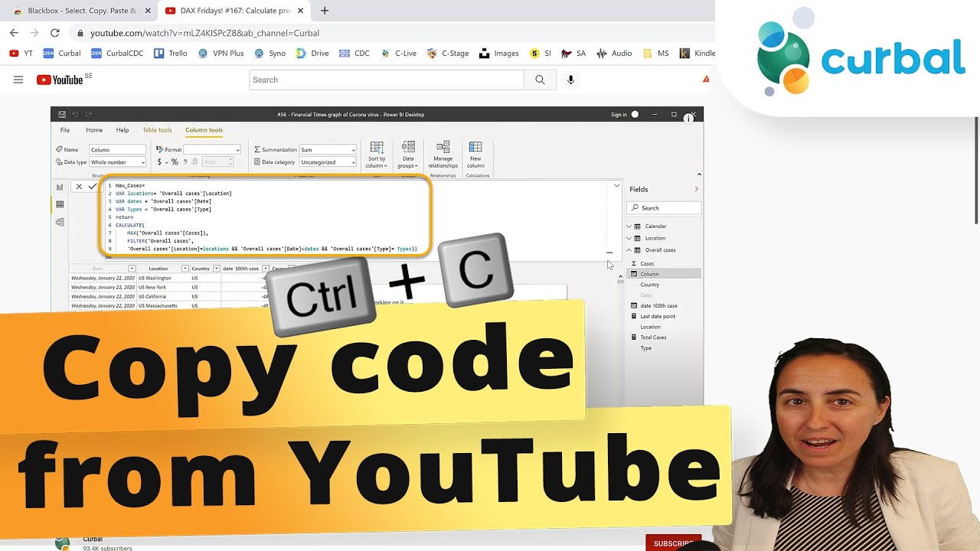Open the VPN Plus bookmark
Viewport: 980px width, 551px height.
coord(220,54)
